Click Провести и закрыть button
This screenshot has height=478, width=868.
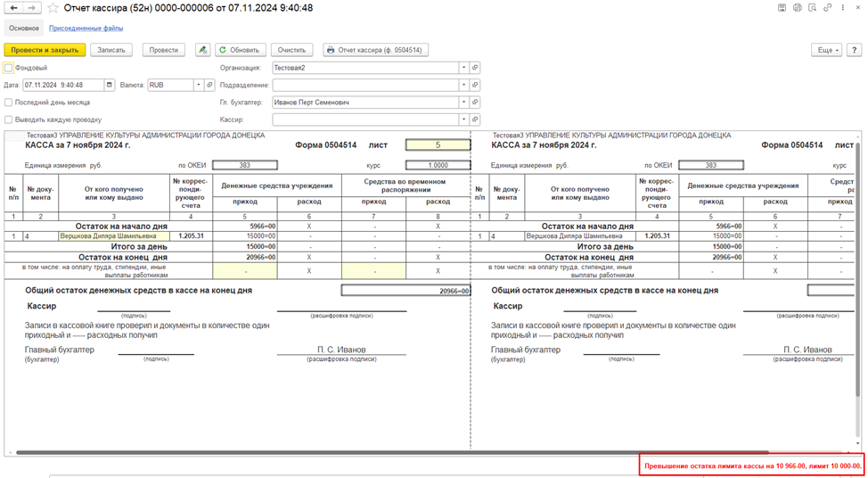[x=45, y=50]
